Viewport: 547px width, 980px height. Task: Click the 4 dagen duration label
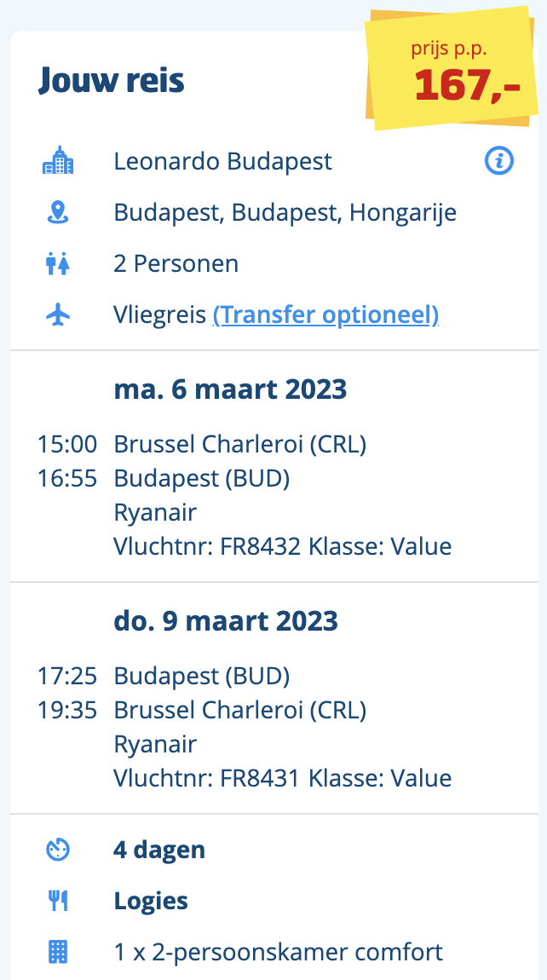[x=159, y=850]
